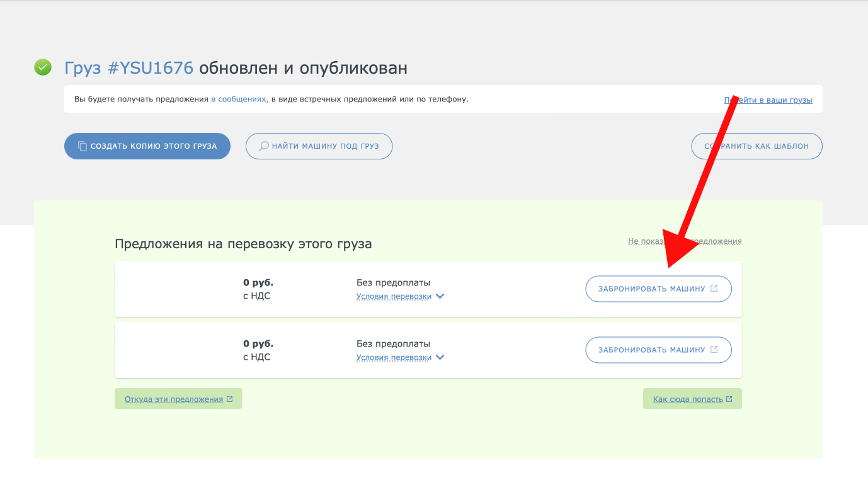This screenshot has width=868, height=487.
Task: Open the 'в сообщениях' link
Action: (239, 99)
